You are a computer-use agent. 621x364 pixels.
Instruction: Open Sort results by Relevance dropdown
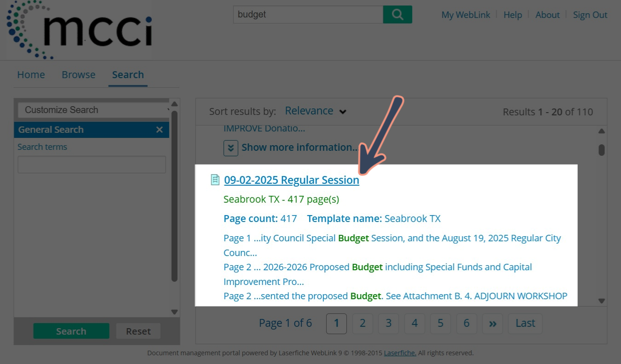click(315, 111)
